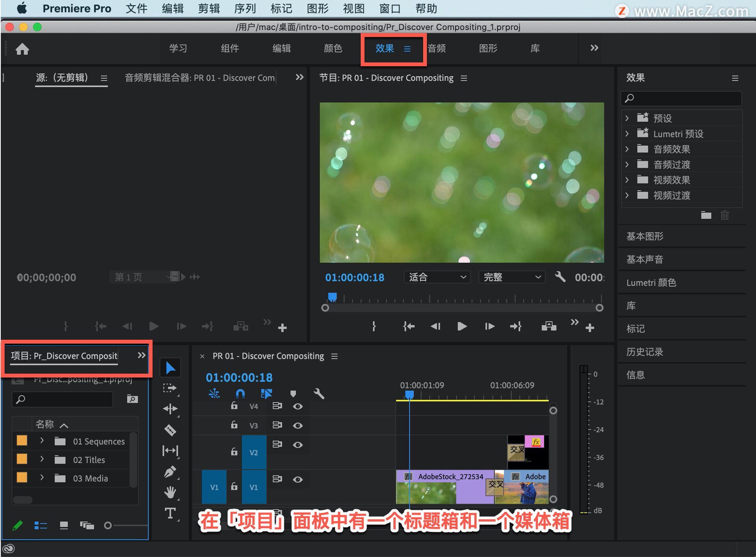Open the 适合 zoom level dropdown

[x=437, y=277]
